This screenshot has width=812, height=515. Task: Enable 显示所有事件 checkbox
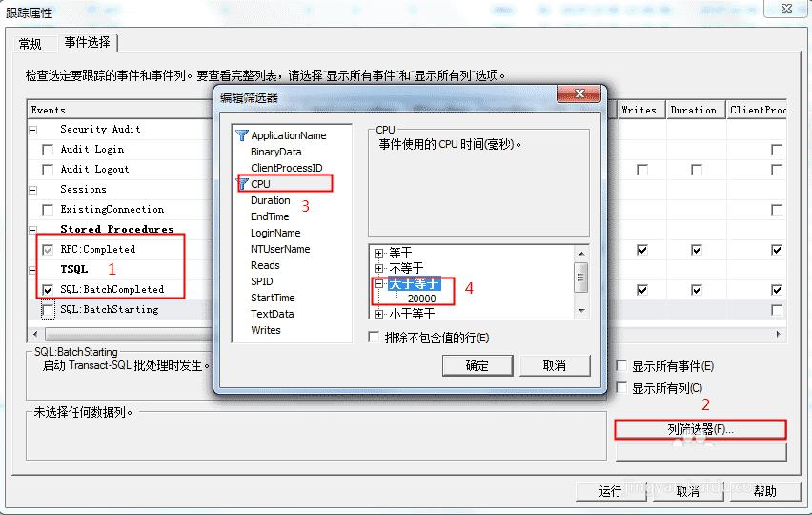click(x=621, y=366)
